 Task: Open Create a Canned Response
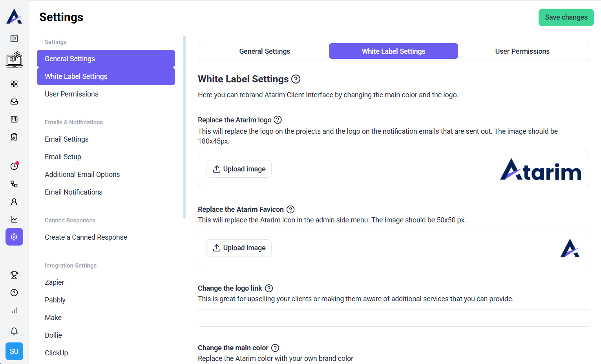point(86,237)
